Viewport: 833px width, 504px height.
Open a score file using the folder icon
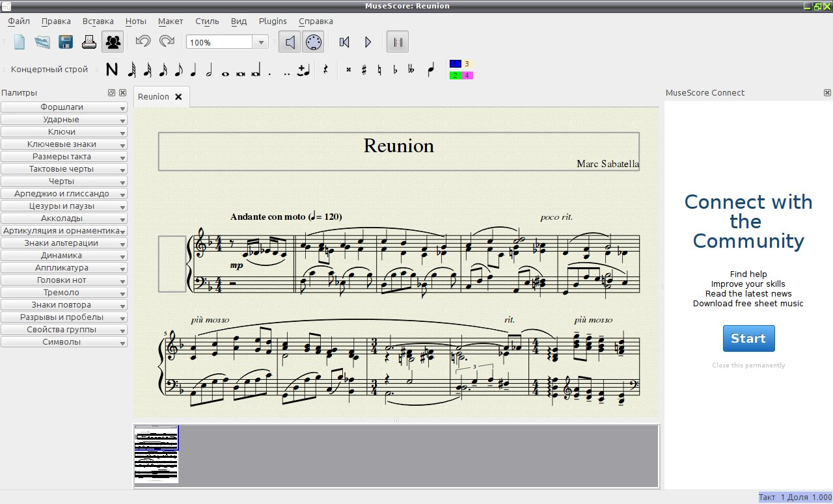click(42, 42)
